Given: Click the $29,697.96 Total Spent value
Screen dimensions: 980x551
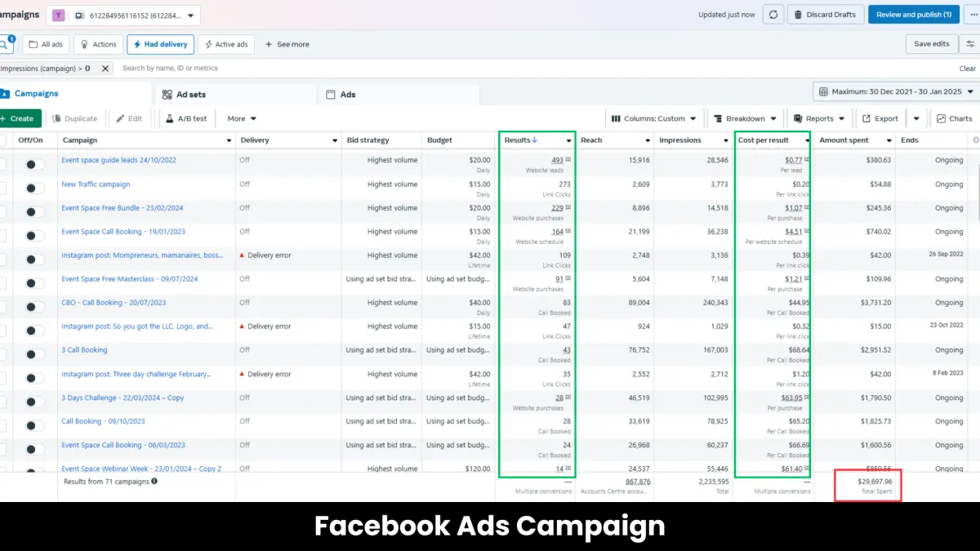Looking at the screenshot, I should [874, 482].
